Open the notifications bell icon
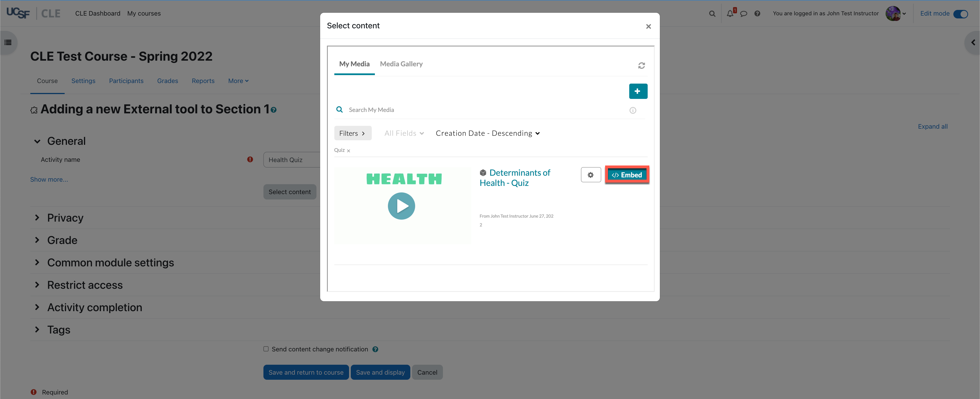980x399 pixels. pos(730,14)
